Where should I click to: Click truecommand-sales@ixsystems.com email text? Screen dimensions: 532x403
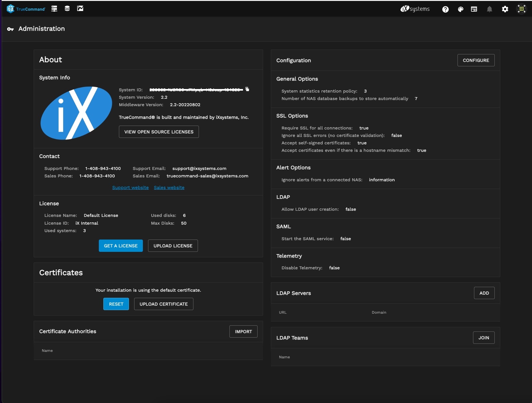click(207, 176)
